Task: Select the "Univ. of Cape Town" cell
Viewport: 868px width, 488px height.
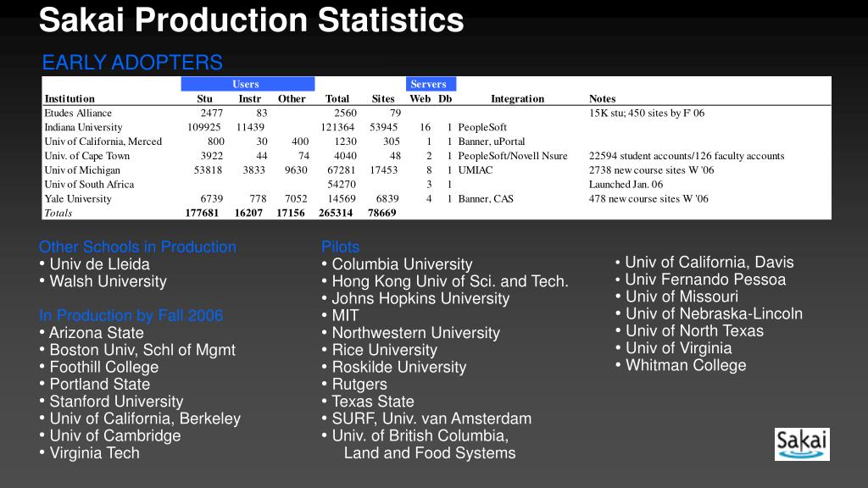Action: [x=87, y=156]
